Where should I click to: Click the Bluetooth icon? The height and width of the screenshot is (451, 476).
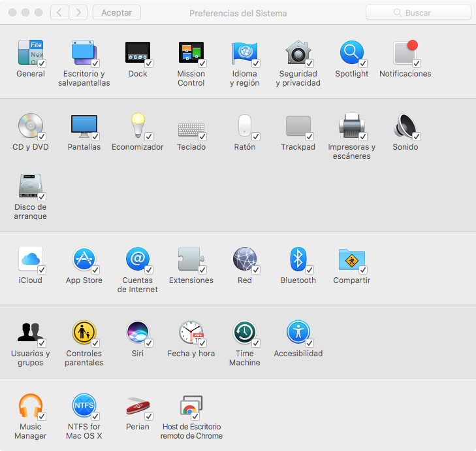tap(298, 259)
